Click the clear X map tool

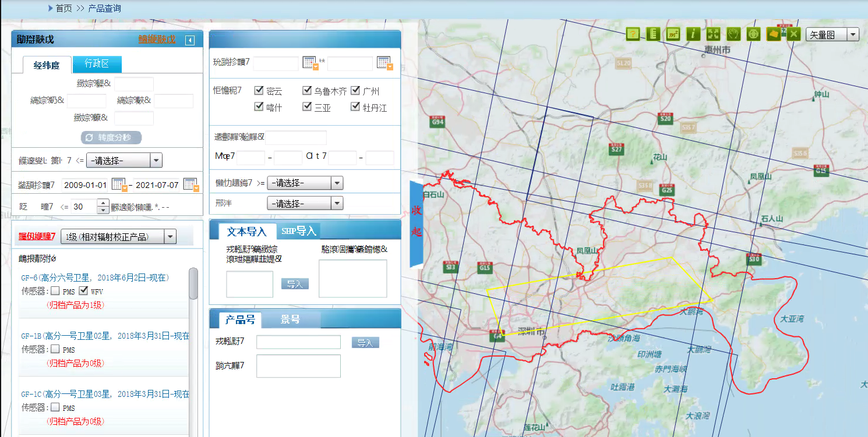793,34
